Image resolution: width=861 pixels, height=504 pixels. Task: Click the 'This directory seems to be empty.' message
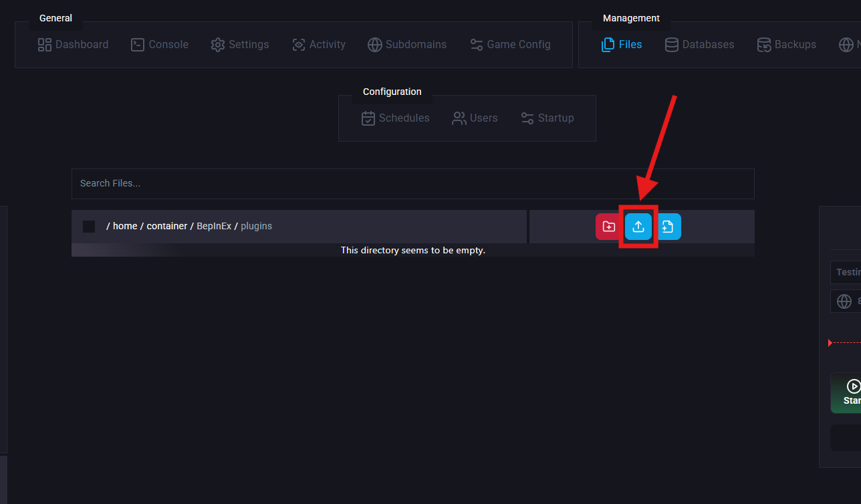pos(413,251)
